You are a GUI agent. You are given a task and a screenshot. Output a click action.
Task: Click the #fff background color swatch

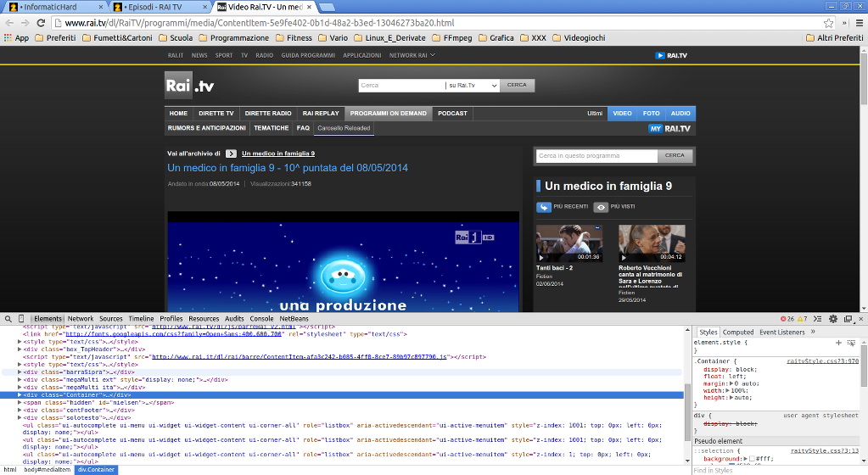point(752,459)
